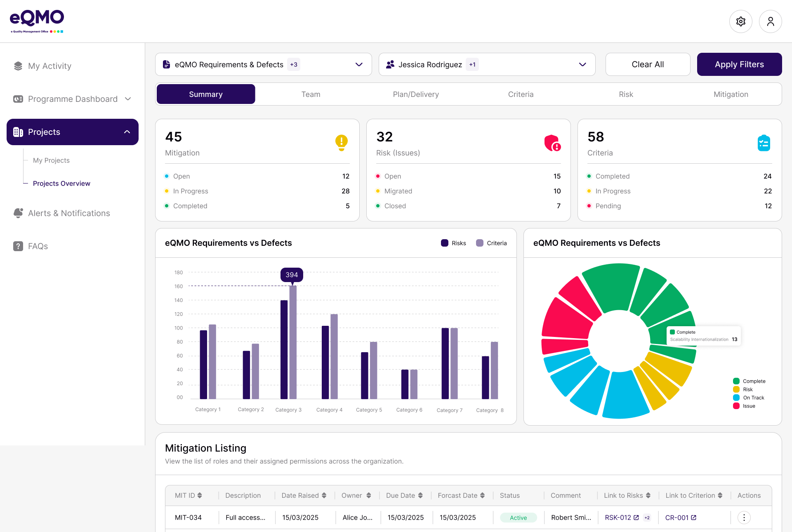Click the Mitigation lightbulb icon
The height and width of the screenshot is (532, 792).
click(342, 143)
